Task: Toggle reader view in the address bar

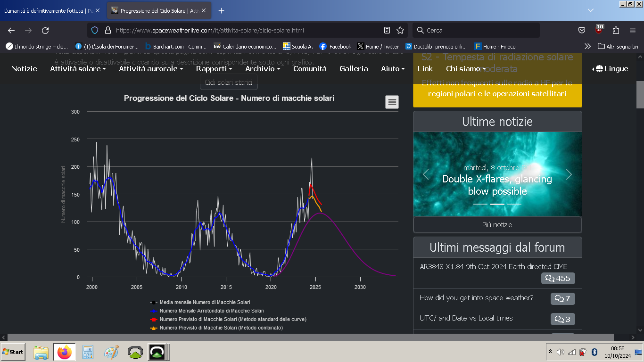Action: 387,30
